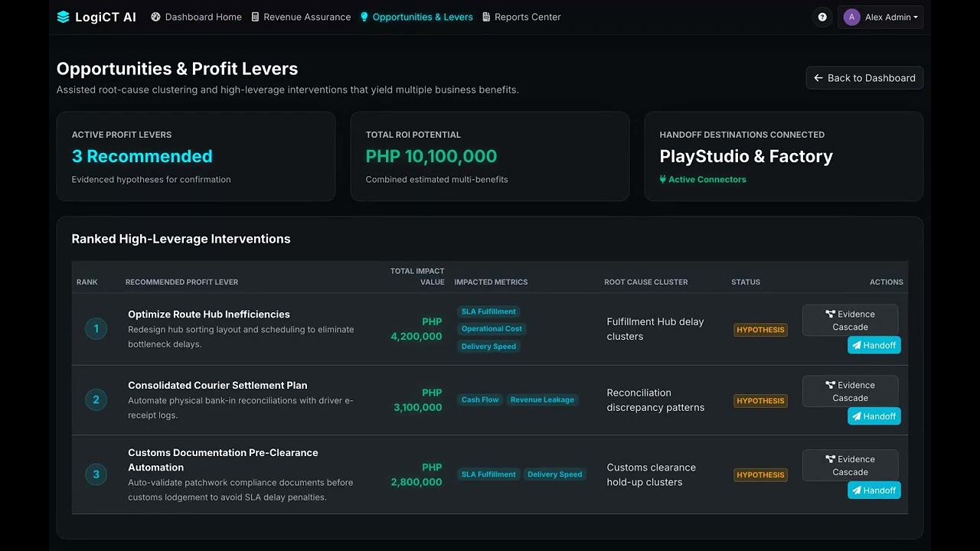Click Operational Cost metric tag

click(492, 329)
